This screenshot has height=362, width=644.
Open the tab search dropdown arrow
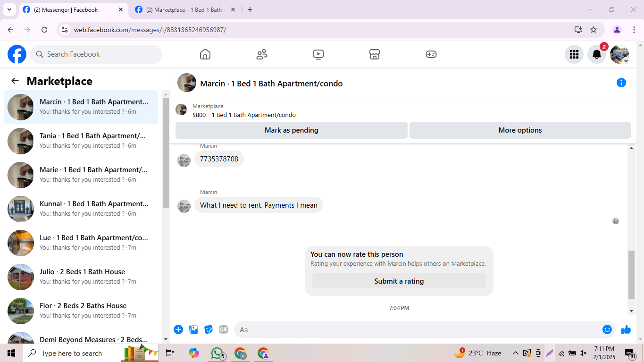pos(9,9)
